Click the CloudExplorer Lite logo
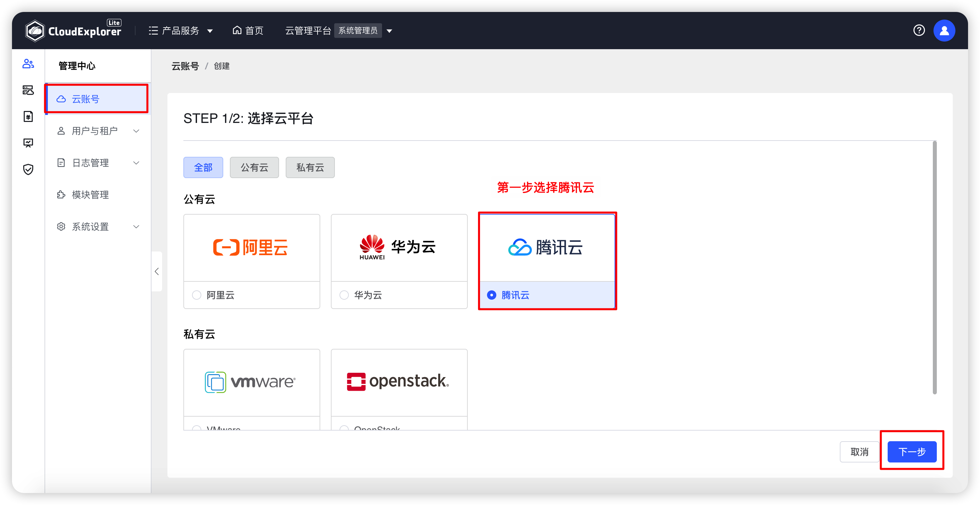The image size is (980, 505). click(73, 30)
